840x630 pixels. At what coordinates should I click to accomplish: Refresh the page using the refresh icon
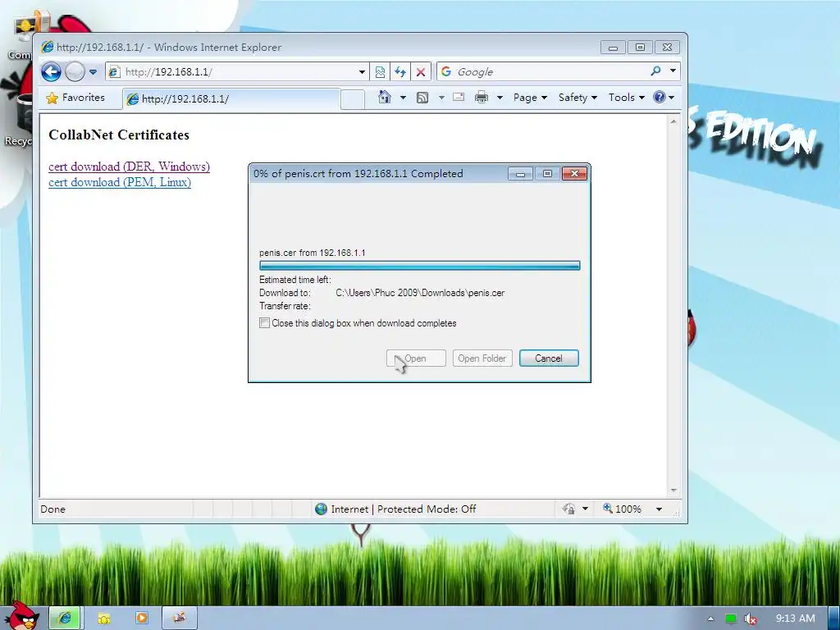[x=400, y=72]
